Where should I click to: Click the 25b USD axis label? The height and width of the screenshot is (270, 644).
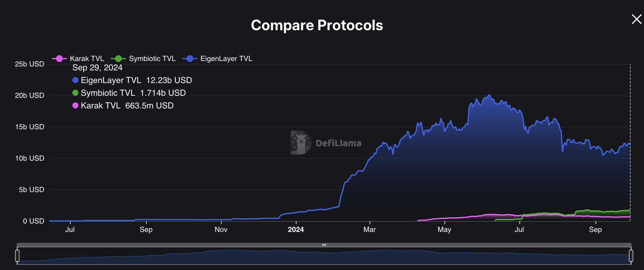(x=30, y=64)
